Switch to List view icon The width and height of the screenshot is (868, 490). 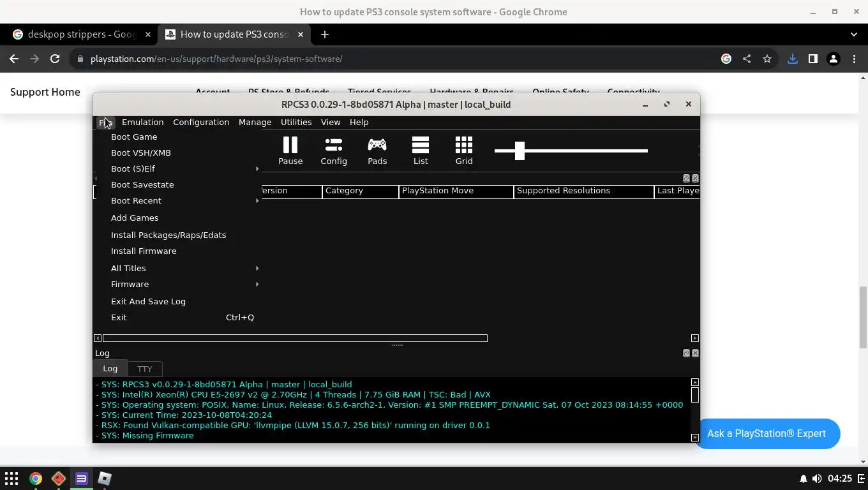pos(421,151)
